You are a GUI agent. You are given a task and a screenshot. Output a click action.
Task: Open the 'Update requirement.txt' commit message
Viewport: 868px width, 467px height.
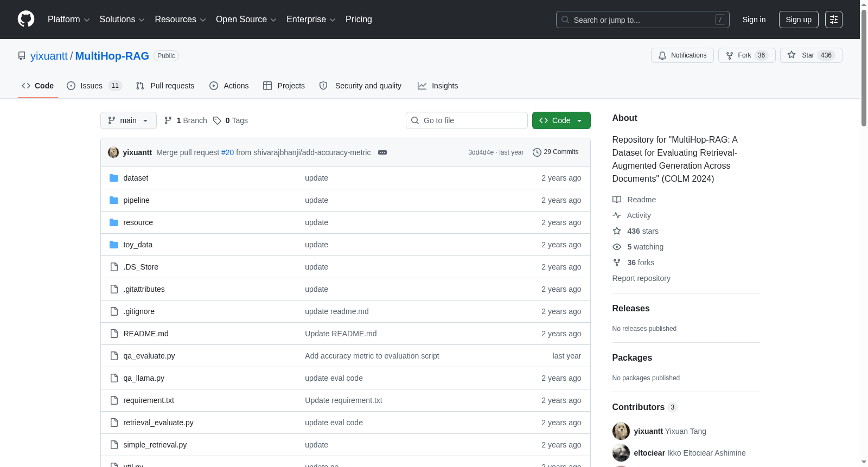(343, 400)
